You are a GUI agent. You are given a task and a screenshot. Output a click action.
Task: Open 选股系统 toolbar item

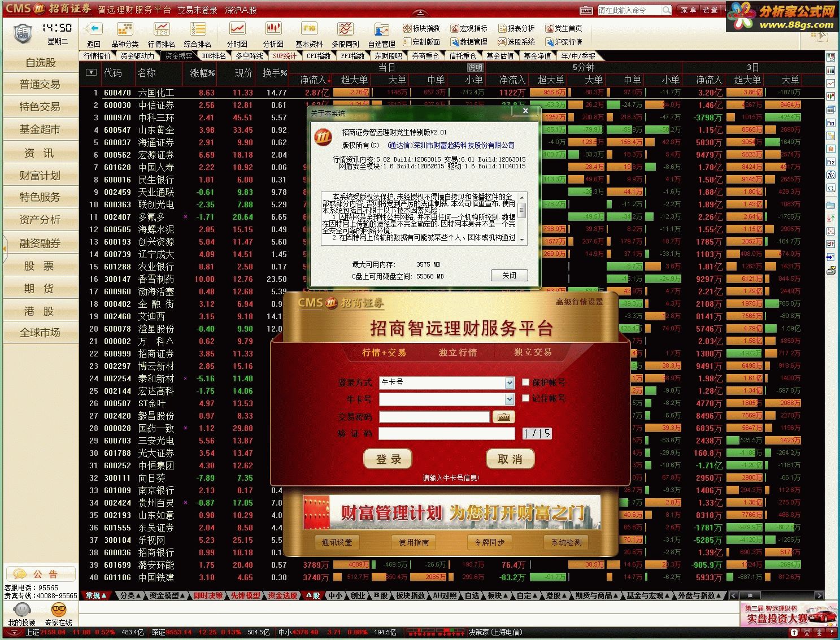click(516, 42)
